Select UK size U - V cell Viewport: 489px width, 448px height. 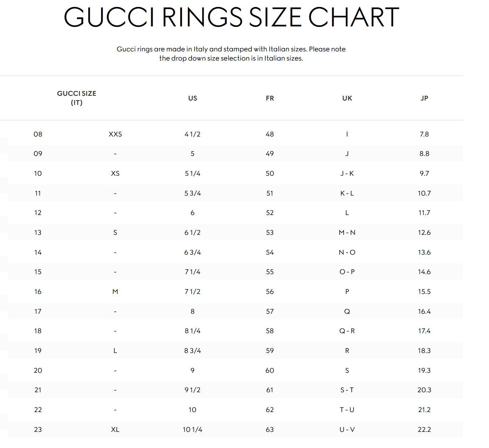[x=347, y=430]
